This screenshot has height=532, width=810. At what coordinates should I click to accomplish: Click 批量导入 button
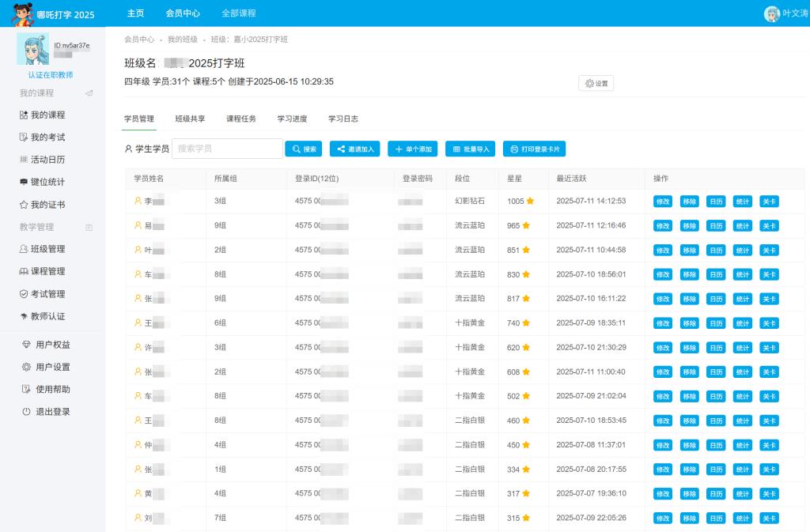470,149
